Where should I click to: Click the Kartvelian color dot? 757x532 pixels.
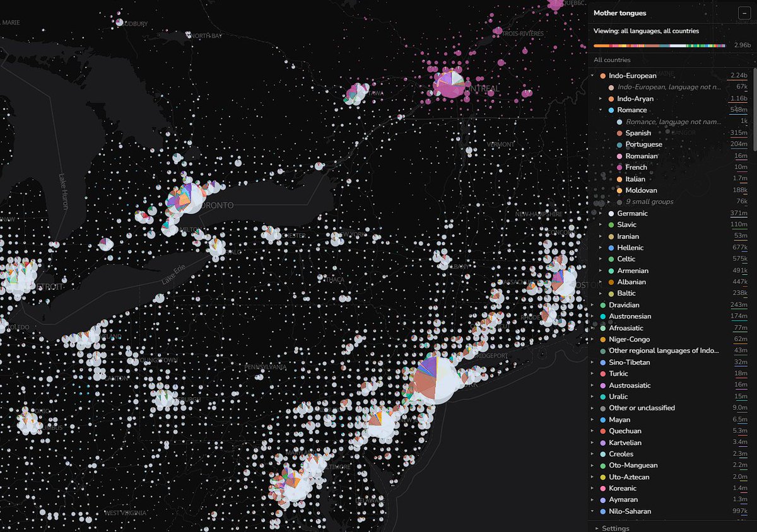coord(603,442)
